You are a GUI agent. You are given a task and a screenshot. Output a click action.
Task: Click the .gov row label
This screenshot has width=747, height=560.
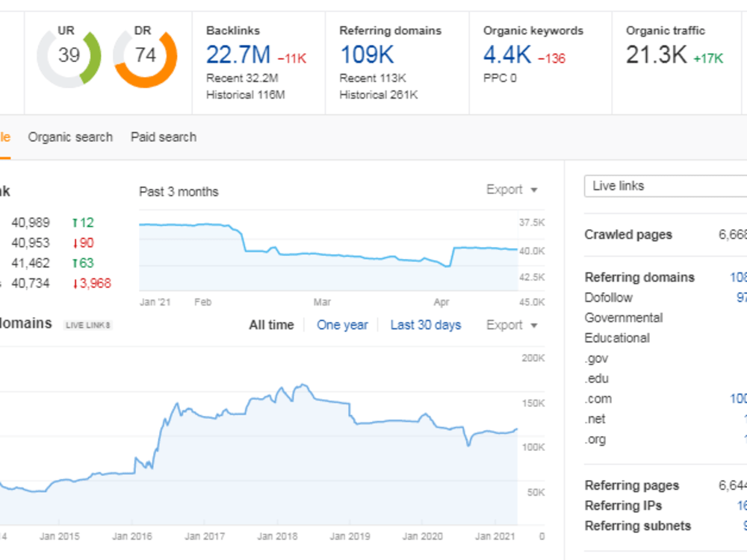596,358
